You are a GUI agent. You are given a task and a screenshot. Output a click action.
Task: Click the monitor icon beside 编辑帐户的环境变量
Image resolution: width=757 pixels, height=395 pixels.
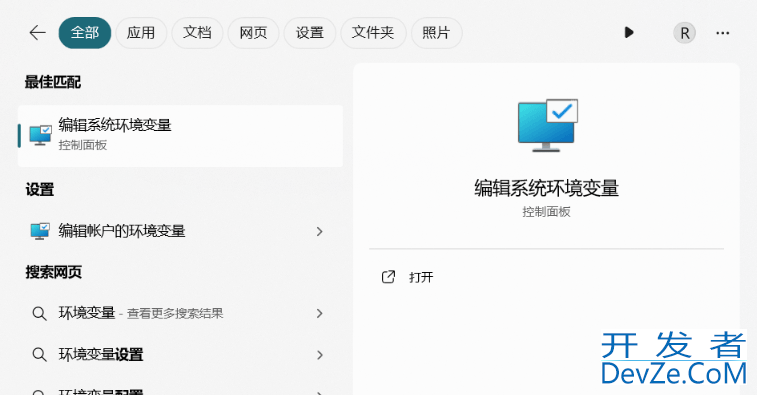coord(40,231)
